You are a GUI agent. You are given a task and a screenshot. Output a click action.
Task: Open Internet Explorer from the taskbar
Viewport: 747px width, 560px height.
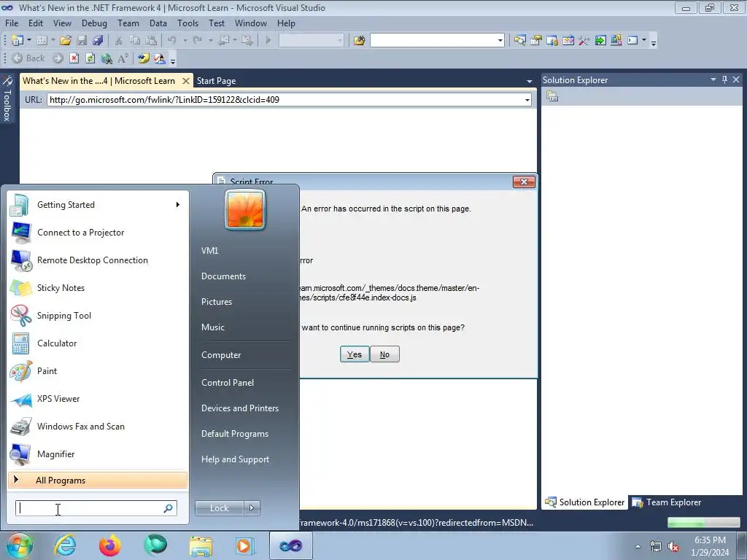(65, 545)
